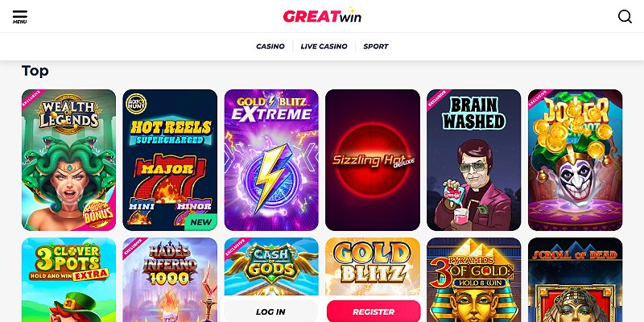Open Gold Blitz Extreme game tile
Screen dimensions: 644x322
271,160
